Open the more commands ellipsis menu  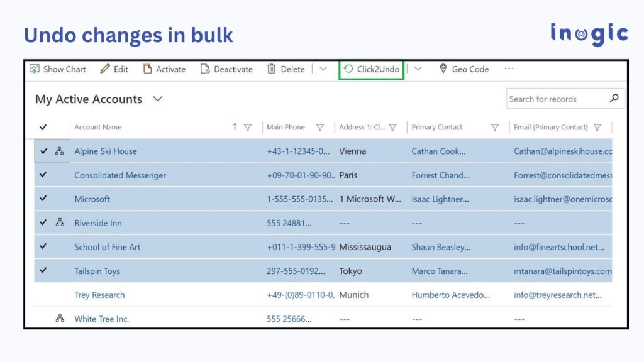click(x=509, y=69)
